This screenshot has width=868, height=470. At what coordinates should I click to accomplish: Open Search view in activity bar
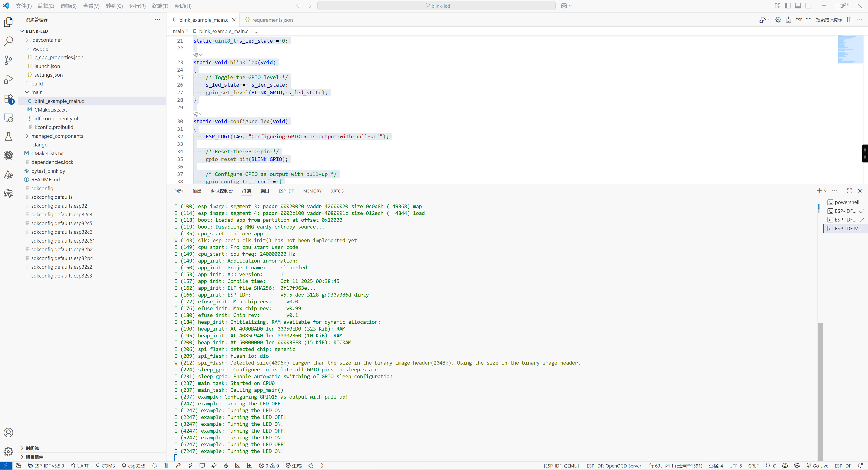click(8, 41)
